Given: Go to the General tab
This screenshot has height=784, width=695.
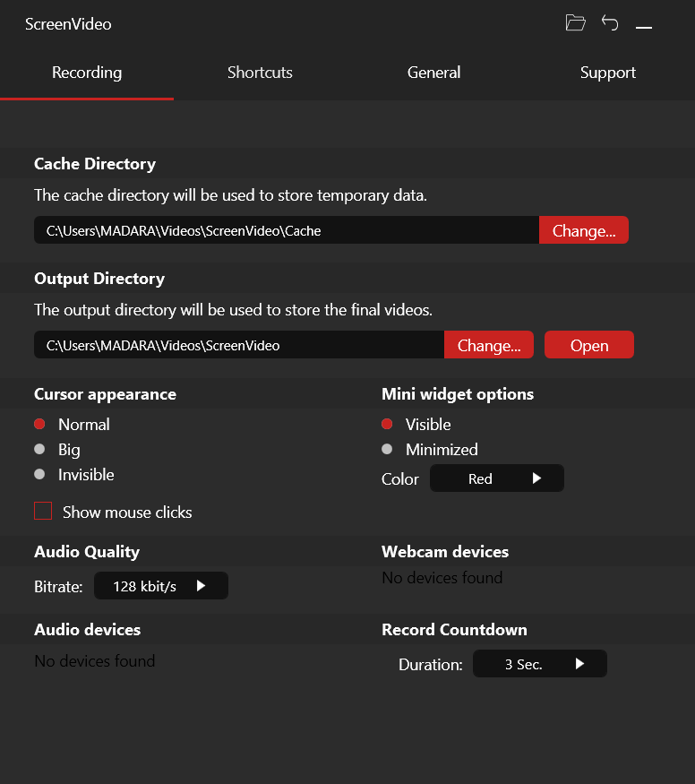Looking at the screenshot, I should click(433, 73).
